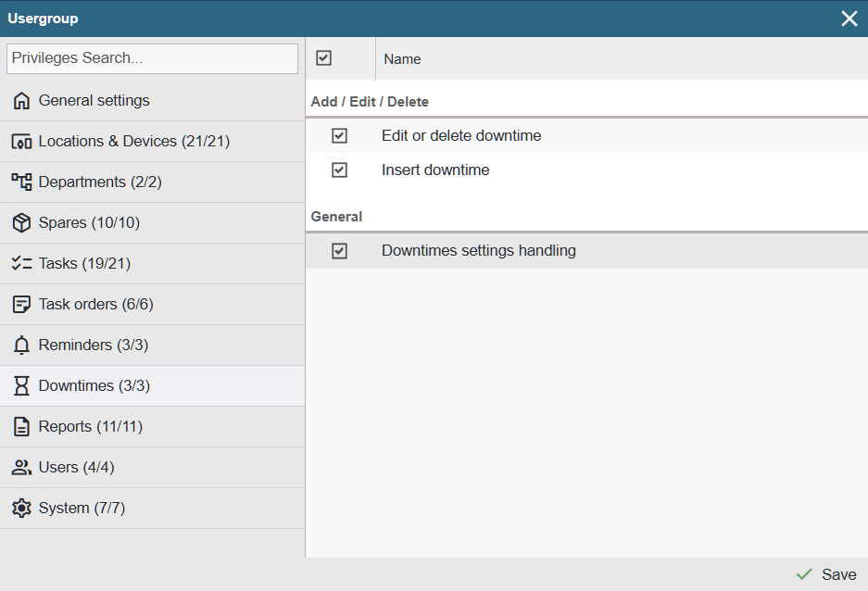Open the Users (4/4) category

(76, 468)
